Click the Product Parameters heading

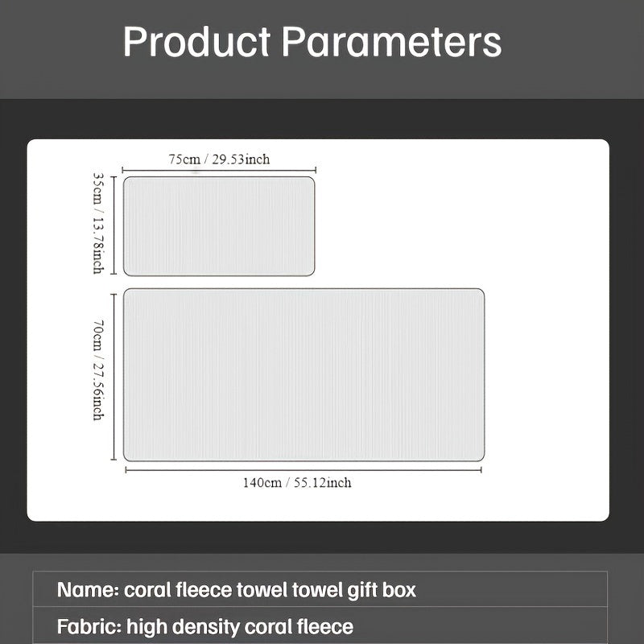[312, 42]
